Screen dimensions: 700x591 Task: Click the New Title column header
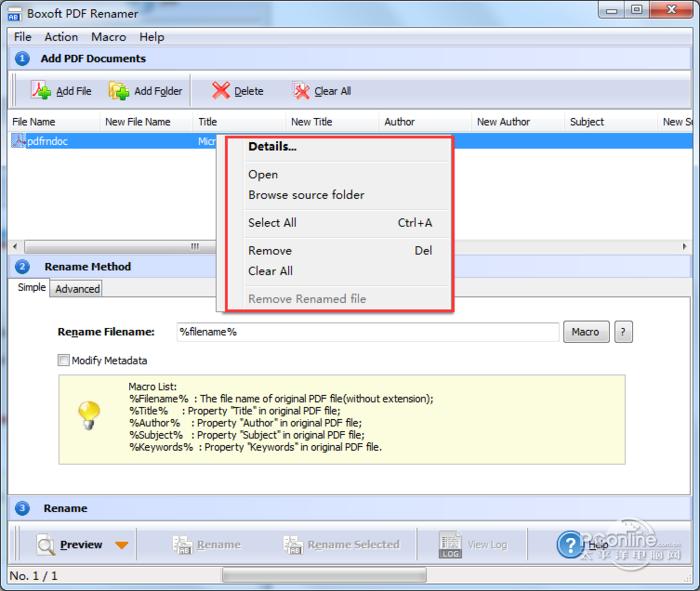coord(333,122)
